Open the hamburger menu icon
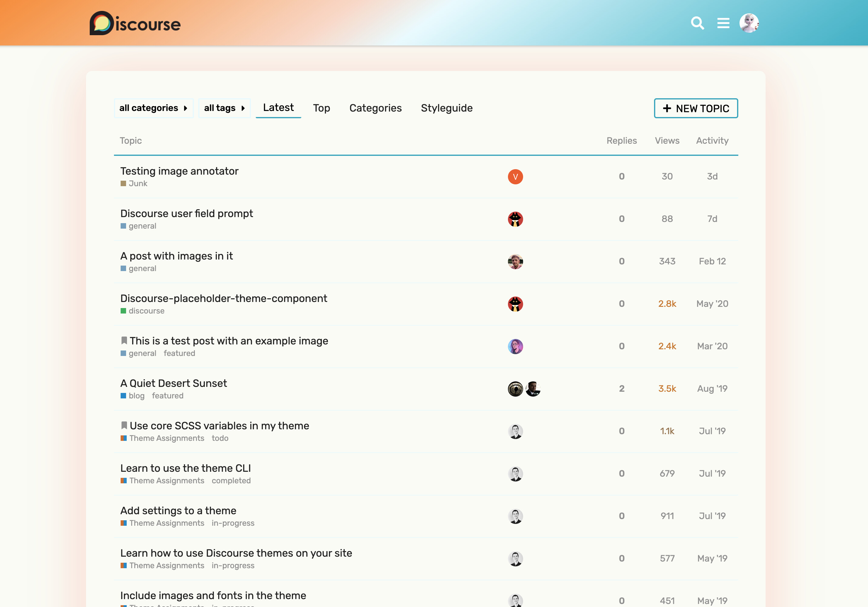The height and width of the screenshot is (607, 868). (x=723, y=23)
